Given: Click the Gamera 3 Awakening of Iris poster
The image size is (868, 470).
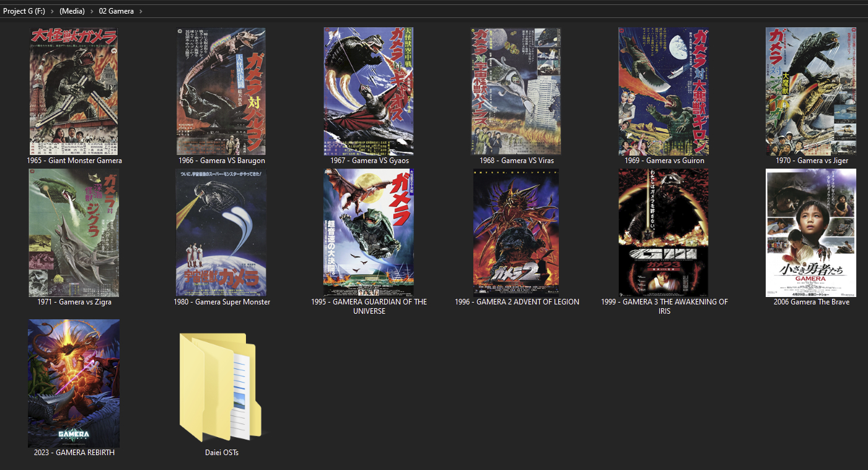Looking at the screenshot, I should click(664, 233).
